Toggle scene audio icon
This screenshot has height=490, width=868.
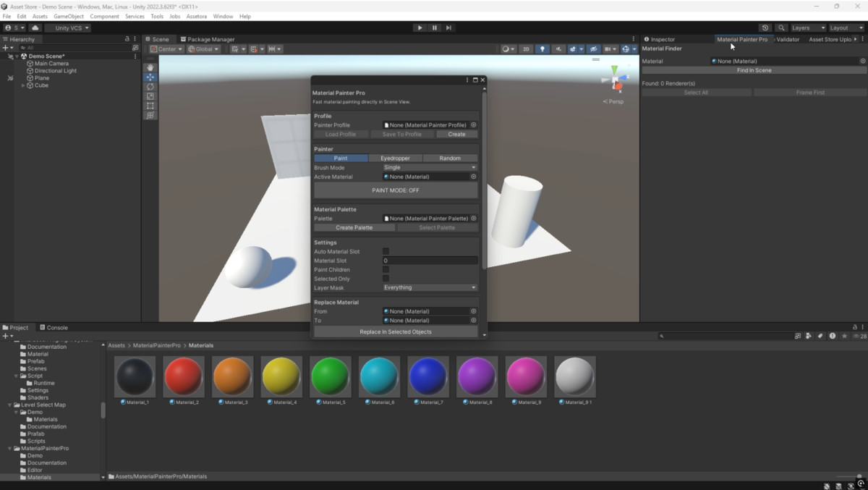coord(558,49)
